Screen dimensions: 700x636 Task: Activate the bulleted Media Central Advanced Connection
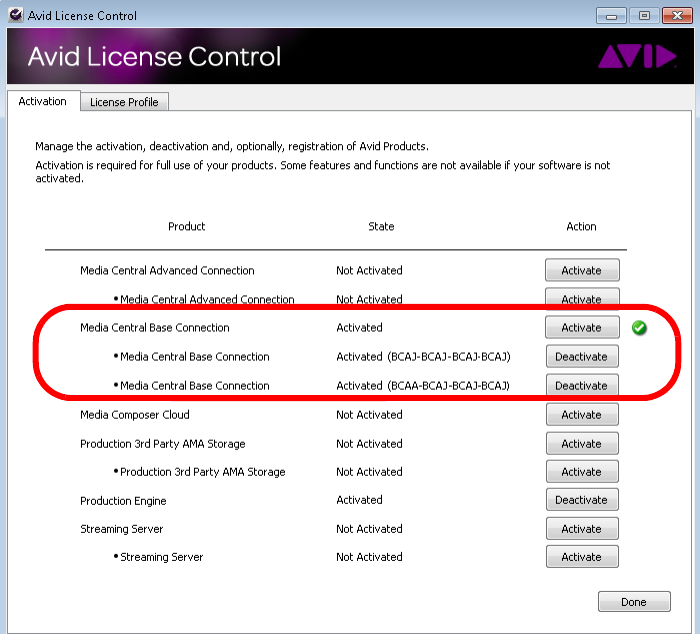[582, 299]
